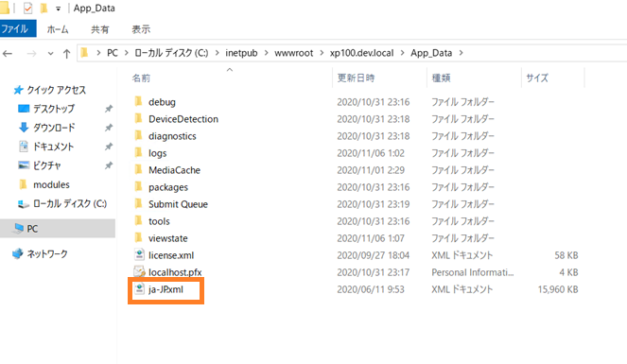Click the ja-JP.xml file name

click(165, 289)
